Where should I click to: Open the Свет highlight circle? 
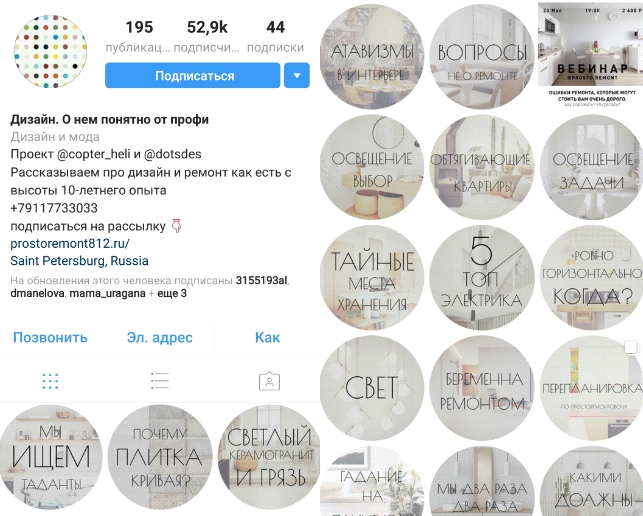pyautogui.click(x=372, y=388)
